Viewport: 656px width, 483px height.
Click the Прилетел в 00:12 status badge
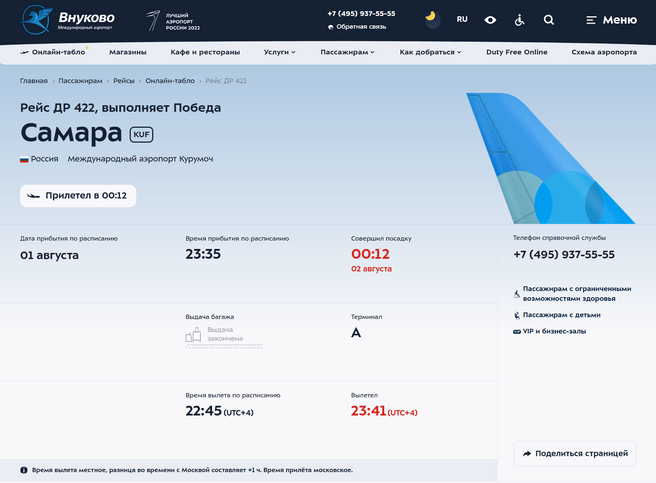tap(78, 195)
